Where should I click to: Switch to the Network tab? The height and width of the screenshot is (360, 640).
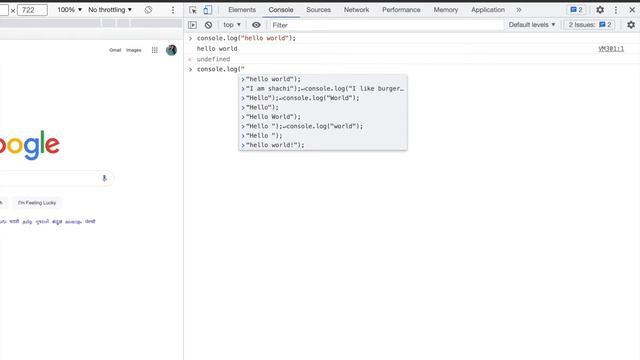(x=356, y=10)
